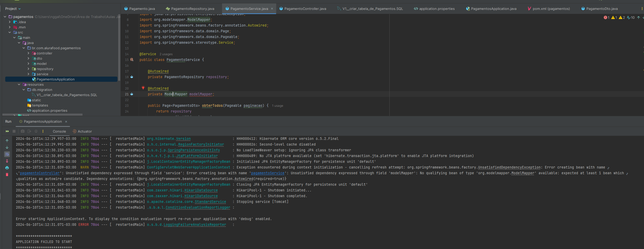The width and height of the screenshot is (644, 249).
Task: Close the PagamentoService.java tab
Action: [272, 9]
